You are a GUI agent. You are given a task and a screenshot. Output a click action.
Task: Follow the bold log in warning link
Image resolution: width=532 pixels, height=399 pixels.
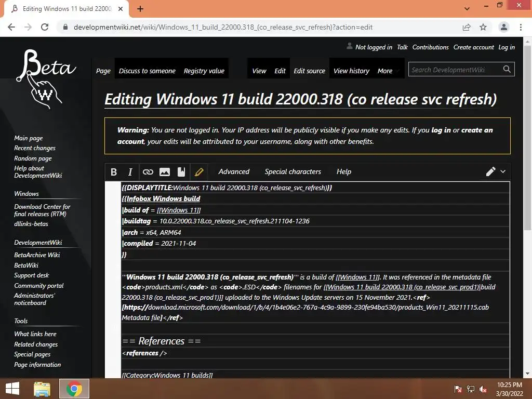(x=441, y=130)
